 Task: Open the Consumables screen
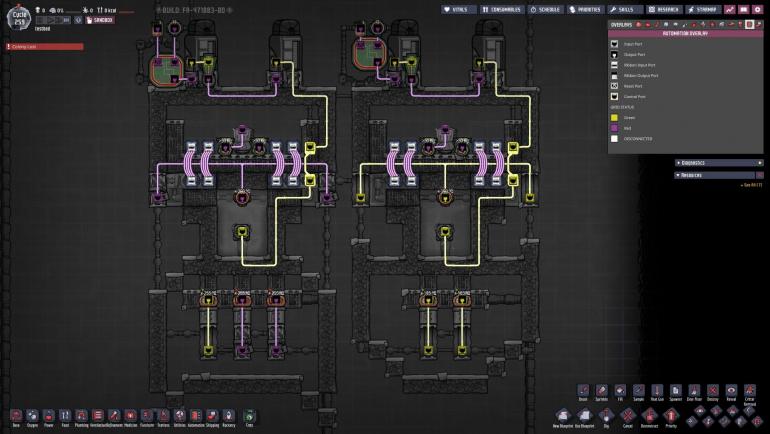(502, 9)
